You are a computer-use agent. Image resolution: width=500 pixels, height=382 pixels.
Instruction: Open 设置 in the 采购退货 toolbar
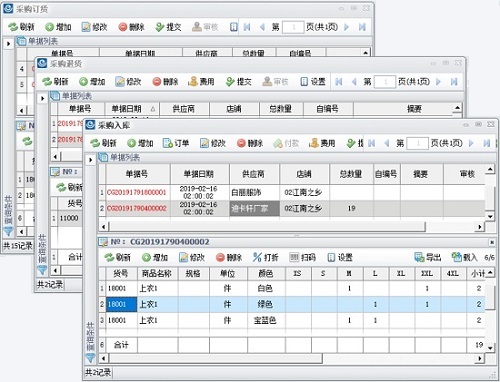(313, 82)
